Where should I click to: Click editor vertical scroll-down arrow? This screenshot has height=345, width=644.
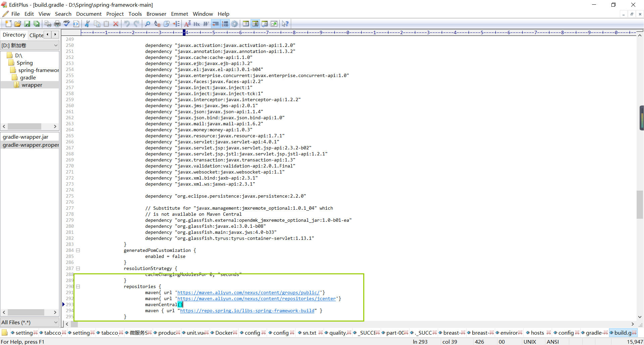(x=640, y=317)
